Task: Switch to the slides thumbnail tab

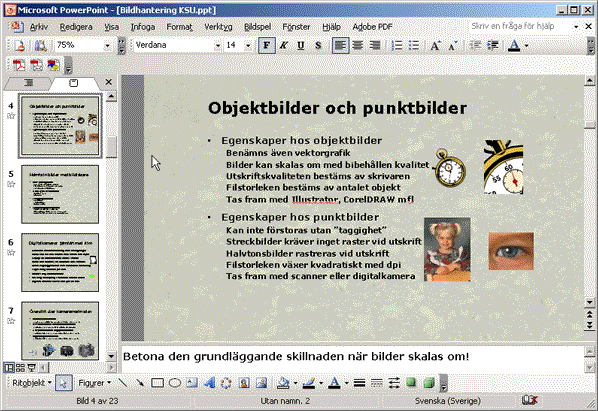Action: 73,82
